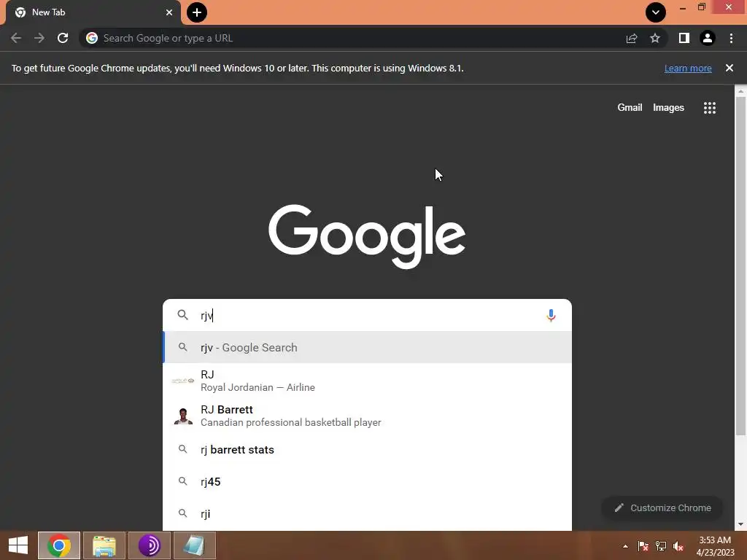Open the side panel
Screen dimensions: 747x560
pyautogui.click(x=684, y=38)
